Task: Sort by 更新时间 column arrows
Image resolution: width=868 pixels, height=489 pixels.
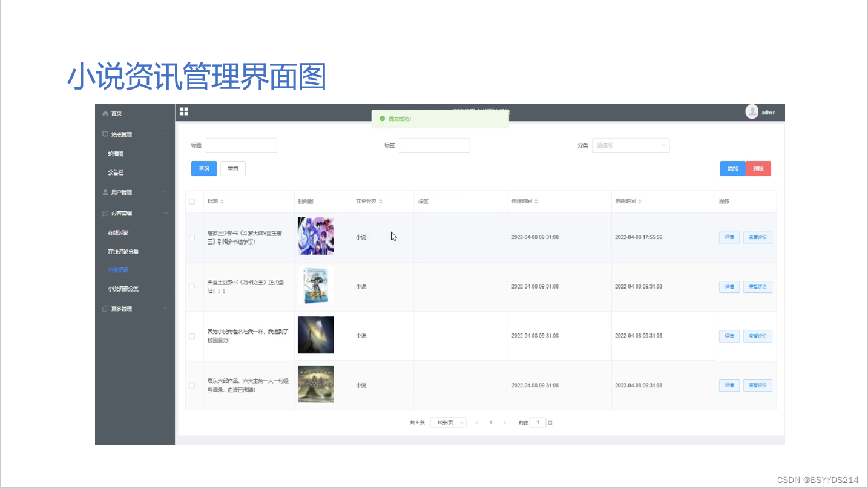Action: pyautogui.click(x=640, y=201)
